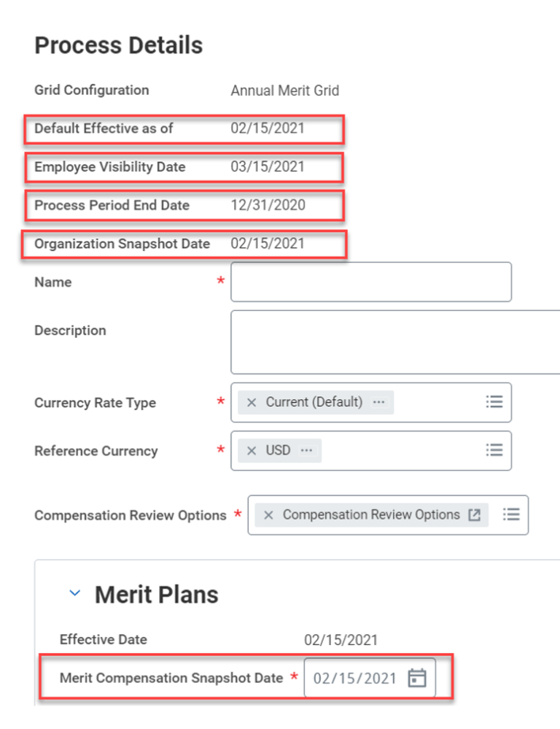Remove the Current (Default) currency rate chip
Viewport: 560px width, 729px height.
click(252, 403)
